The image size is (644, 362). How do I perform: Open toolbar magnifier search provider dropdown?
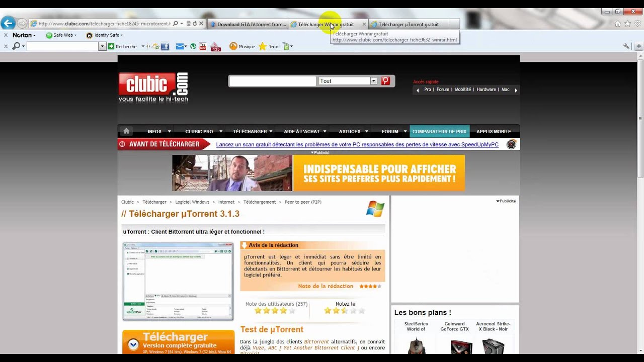[x=19, y=46]
